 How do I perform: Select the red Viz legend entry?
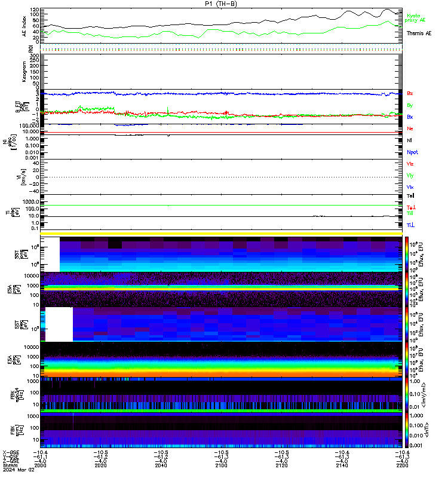tap(410, 164)
